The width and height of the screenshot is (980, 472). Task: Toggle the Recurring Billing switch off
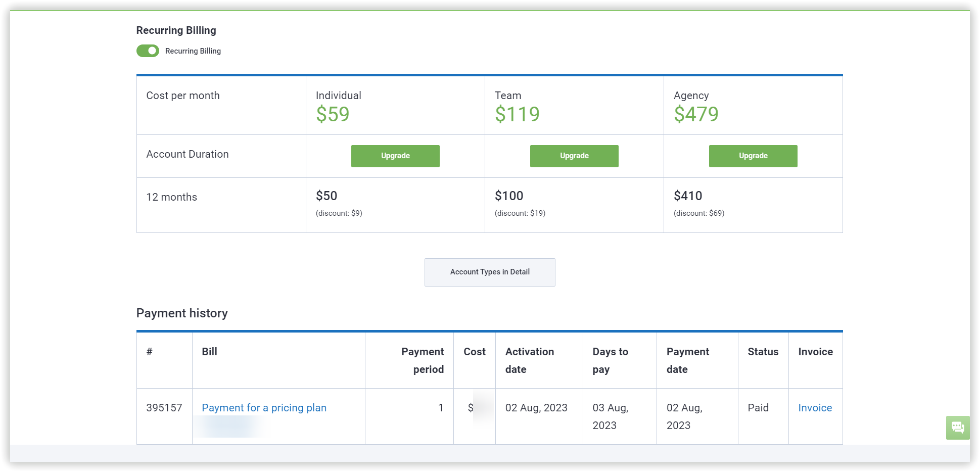pos(148,51)
